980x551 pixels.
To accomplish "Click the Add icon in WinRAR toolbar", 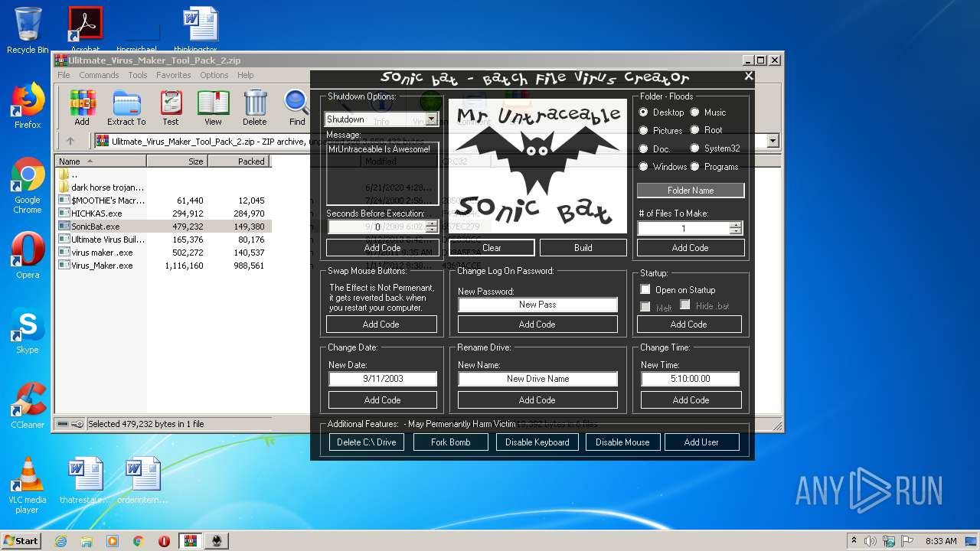I will tap(82, 107).
